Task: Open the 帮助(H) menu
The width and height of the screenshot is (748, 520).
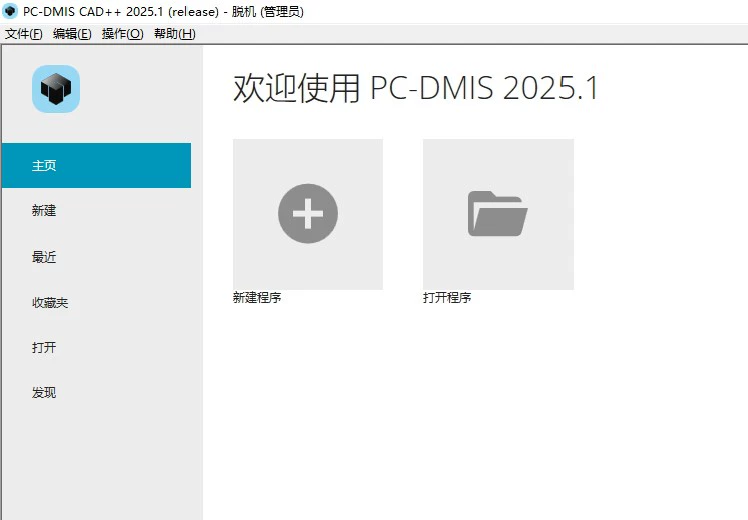Action: point(175,34)
